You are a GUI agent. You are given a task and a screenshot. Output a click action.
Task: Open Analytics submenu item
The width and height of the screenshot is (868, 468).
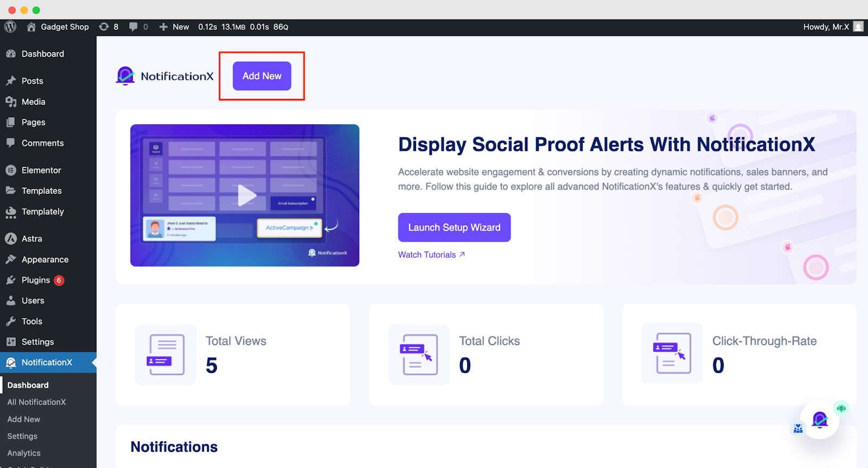(x=24, y=453)
